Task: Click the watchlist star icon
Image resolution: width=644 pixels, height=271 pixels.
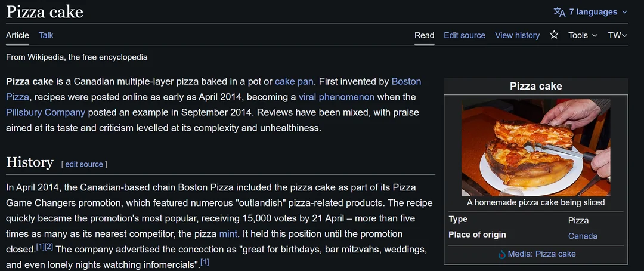Action: click(x=554, y=35)
